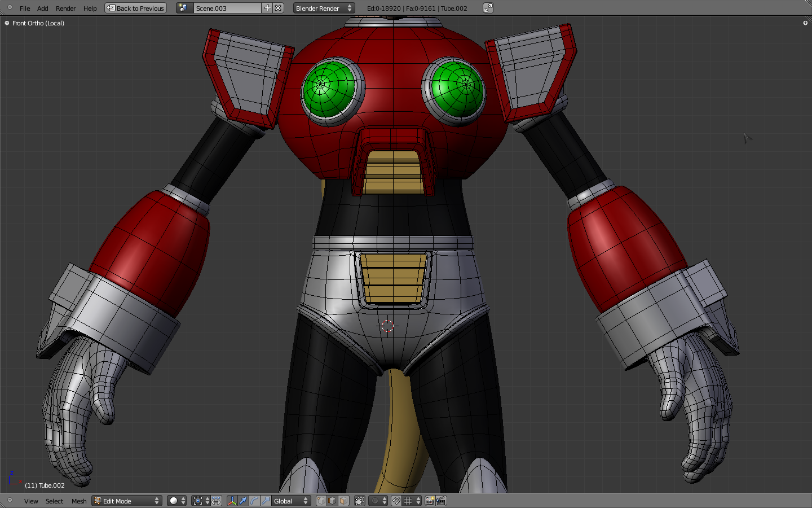The height and width of the screenshot is (508, 812).
Task: Click the Front Ortho (Local) view label
Action: click(x=38, y=23)
